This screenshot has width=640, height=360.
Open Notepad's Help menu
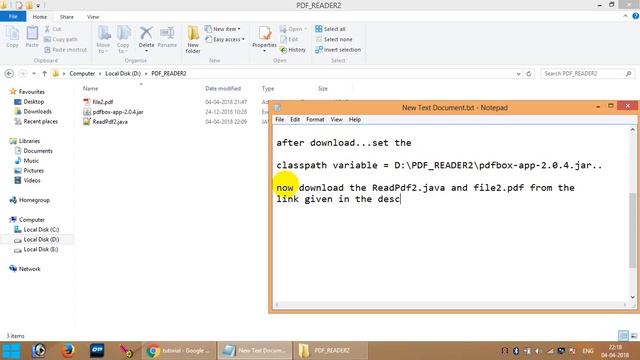355,119
